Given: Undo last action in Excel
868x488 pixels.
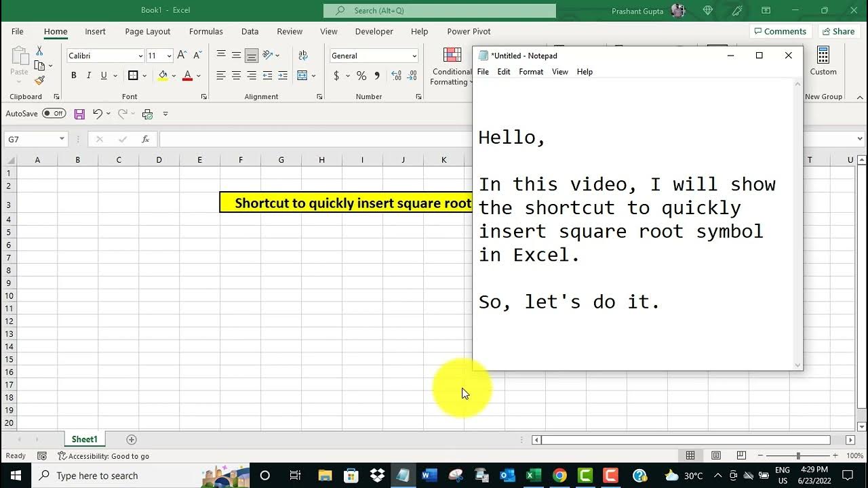Looking at the screenshot, I should pos(98,114).
